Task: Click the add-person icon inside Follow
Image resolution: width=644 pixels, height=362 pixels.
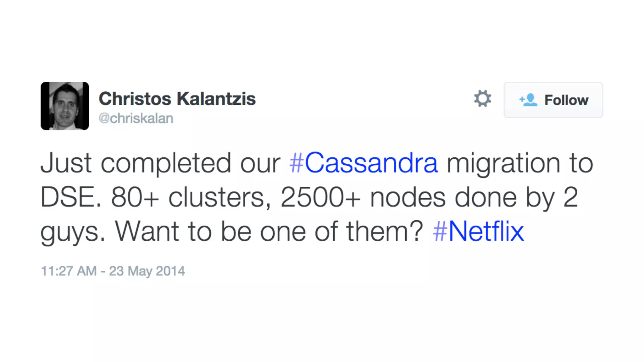Action: point(528,100)
